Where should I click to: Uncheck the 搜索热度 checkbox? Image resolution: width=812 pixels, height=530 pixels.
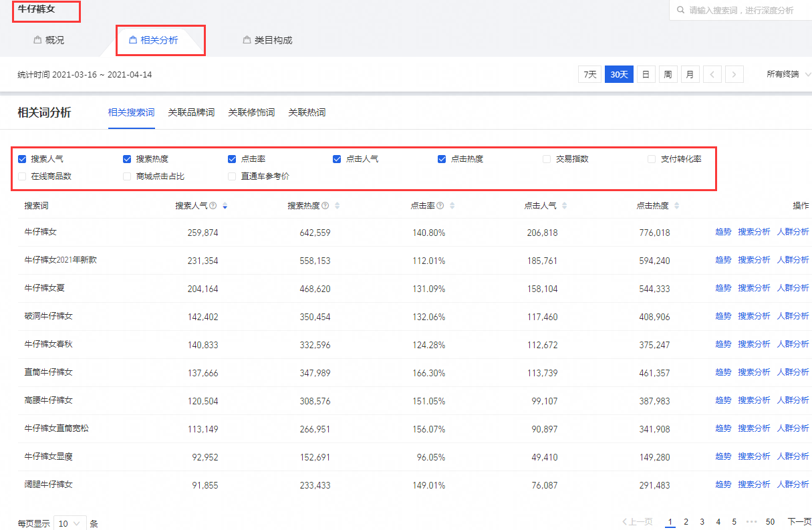pyautogui.click(x=127, y=159)
